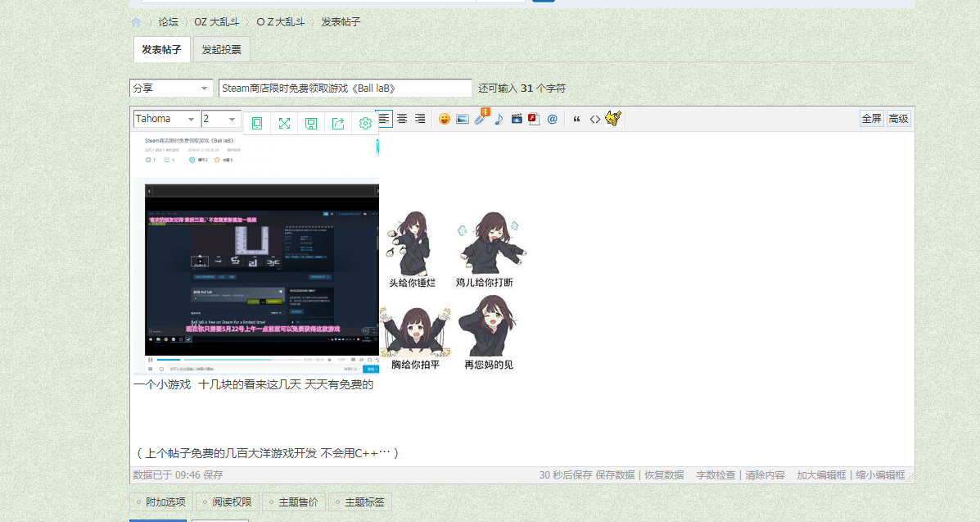Click the 全屏 fullscreen button
The width and height of the screenshot is (980, 522).
[871, 119]
